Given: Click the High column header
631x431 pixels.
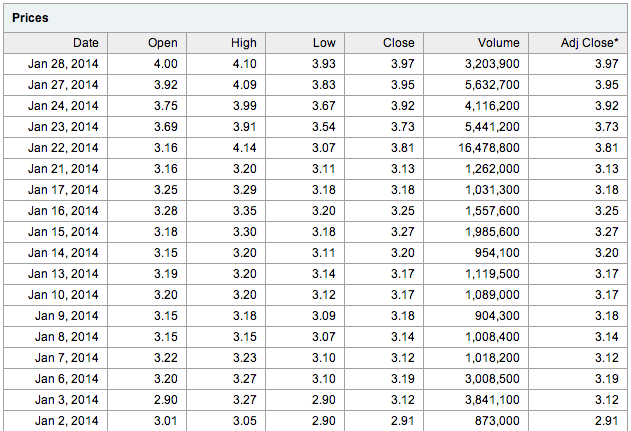Looking at the screenshot, I should pyautogui.click(x=226, y=43).
